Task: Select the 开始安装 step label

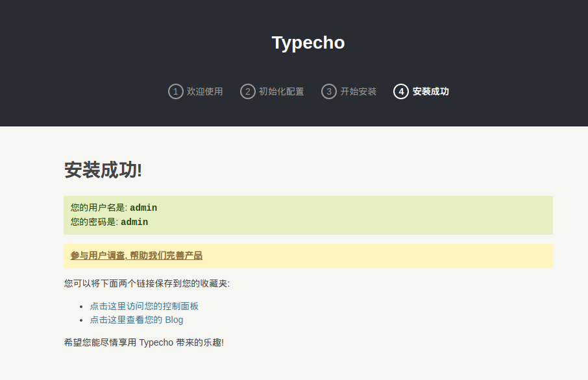Action: pyautogui.click(x=359, y=91)
